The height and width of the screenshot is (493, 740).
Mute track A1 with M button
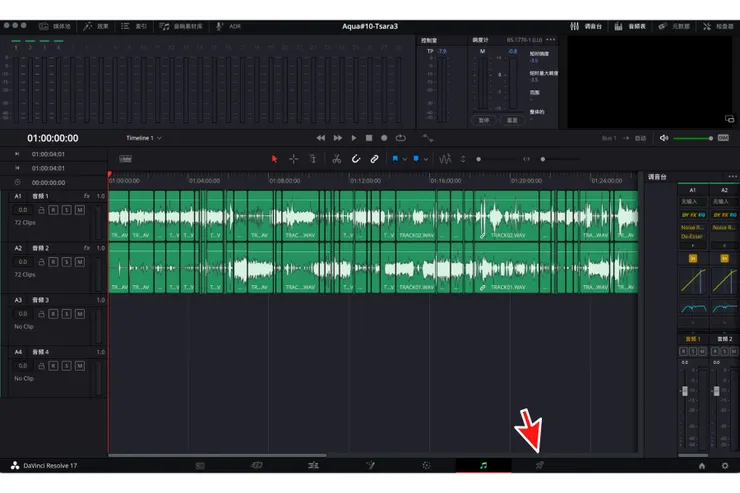point(79,210)
